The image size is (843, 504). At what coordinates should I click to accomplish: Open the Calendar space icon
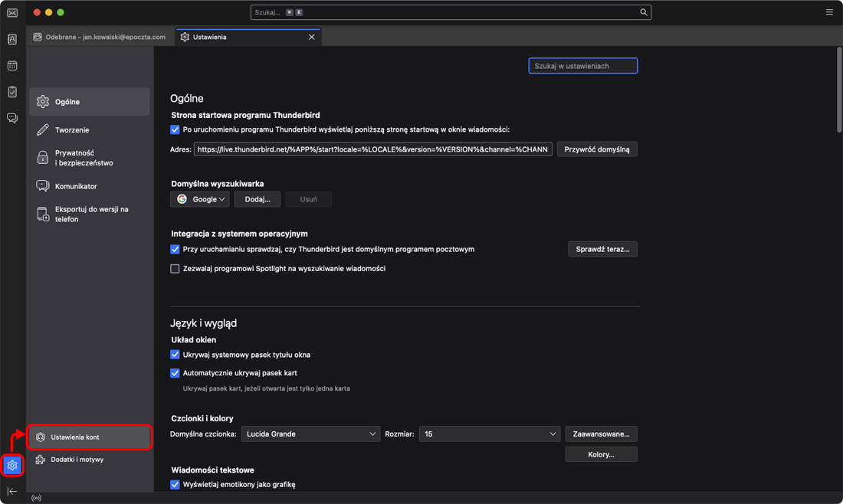pos(12,66)
